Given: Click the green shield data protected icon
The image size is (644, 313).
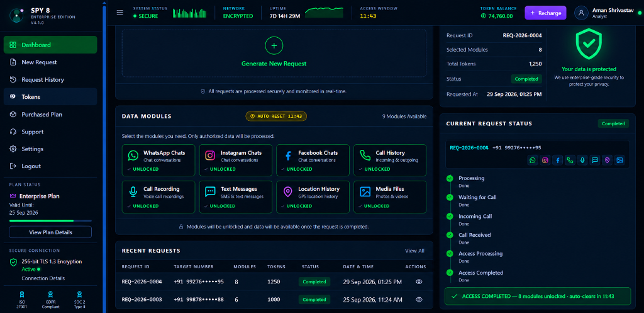Looking at the screenshot, I should [x=589, y=45].
